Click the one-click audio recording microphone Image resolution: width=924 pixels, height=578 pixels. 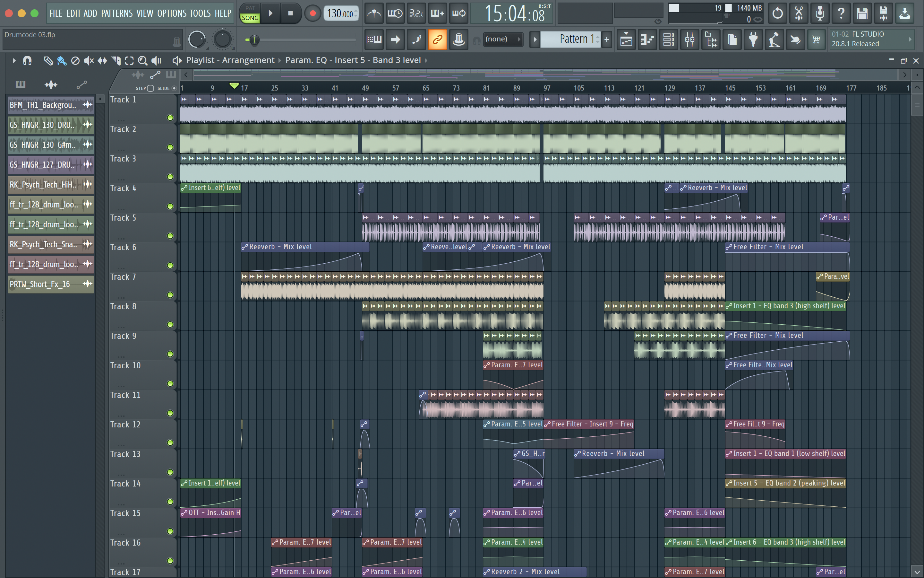820,13
